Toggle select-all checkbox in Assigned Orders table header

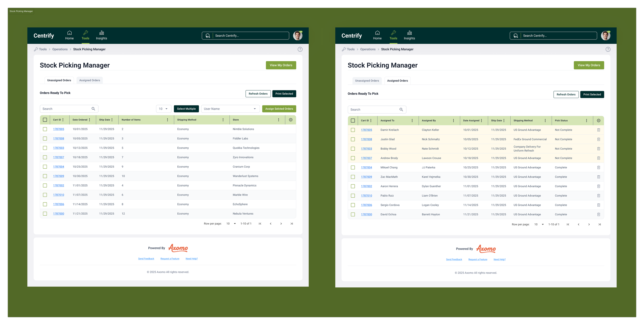tap(353, 120)
